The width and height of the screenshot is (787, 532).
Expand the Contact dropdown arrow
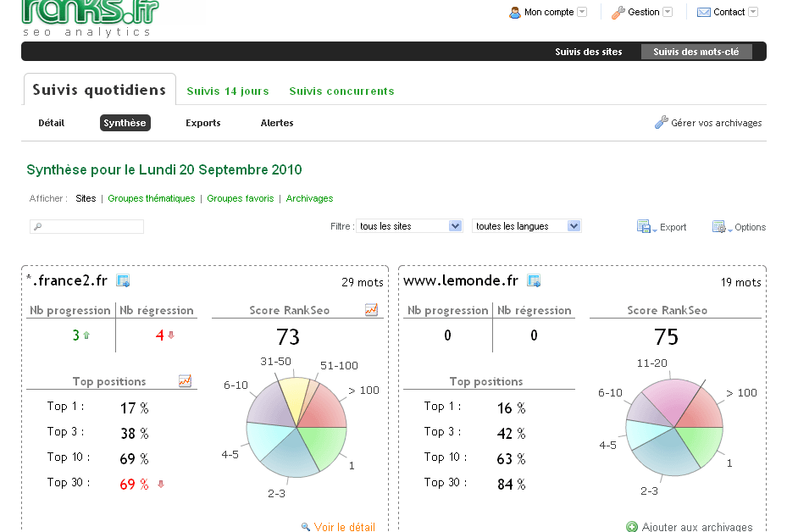pos(753,12)
